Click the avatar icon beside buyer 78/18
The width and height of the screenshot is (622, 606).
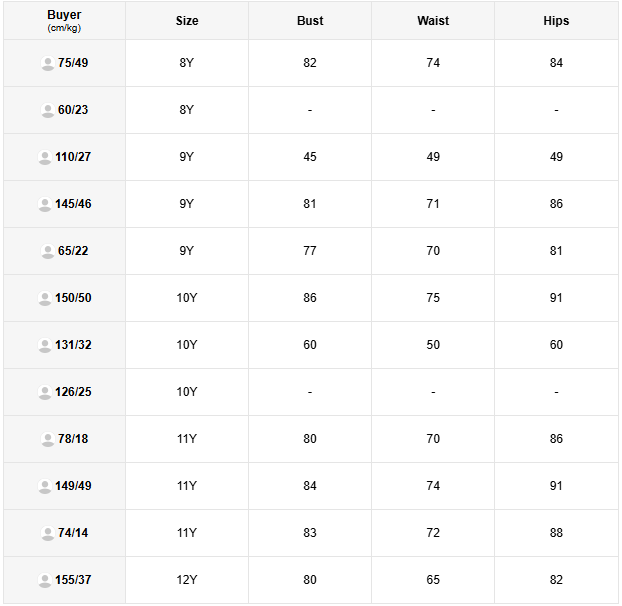[x=47, y=440]
